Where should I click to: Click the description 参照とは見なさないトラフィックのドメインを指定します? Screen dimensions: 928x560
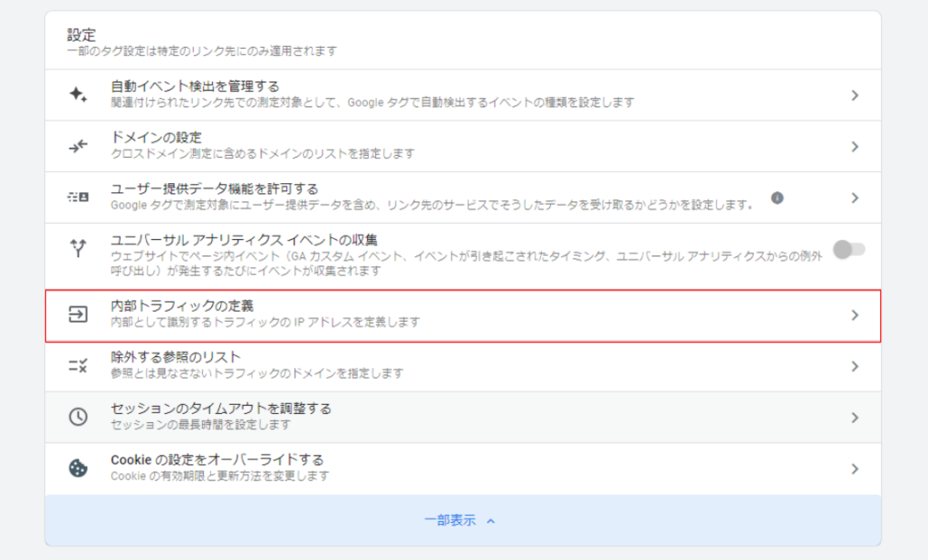click(x=256, y=373)
